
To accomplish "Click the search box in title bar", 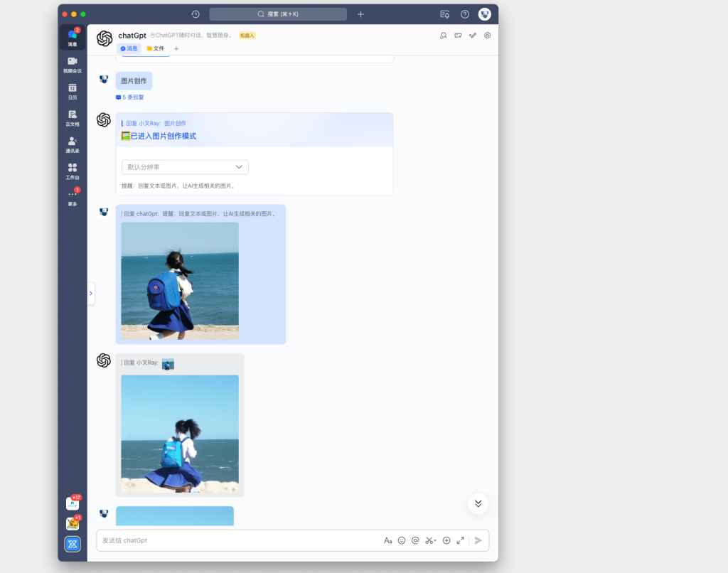I will 278,14.
